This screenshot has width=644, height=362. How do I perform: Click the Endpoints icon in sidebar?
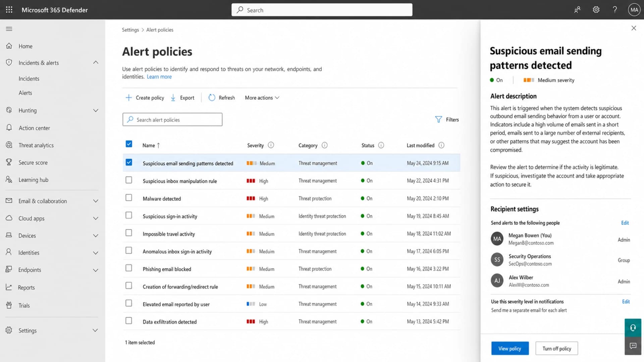(x=9, y=269)
